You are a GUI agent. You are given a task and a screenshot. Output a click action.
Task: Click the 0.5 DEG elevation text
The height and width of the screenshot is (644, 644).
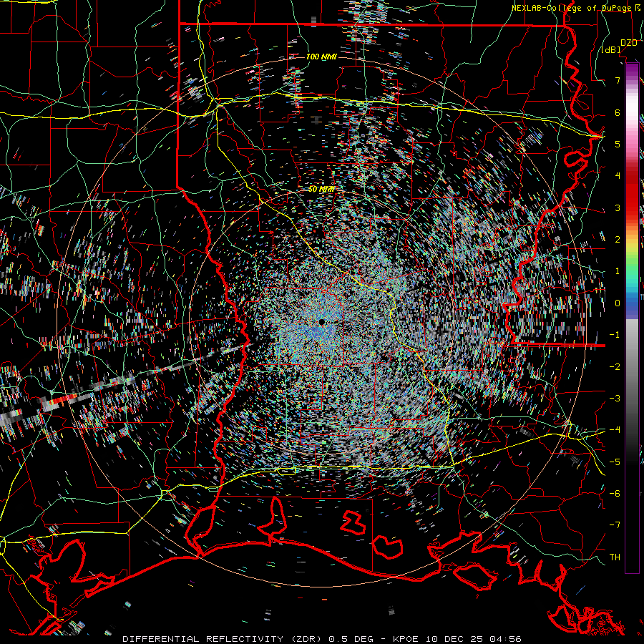(351, 639)
